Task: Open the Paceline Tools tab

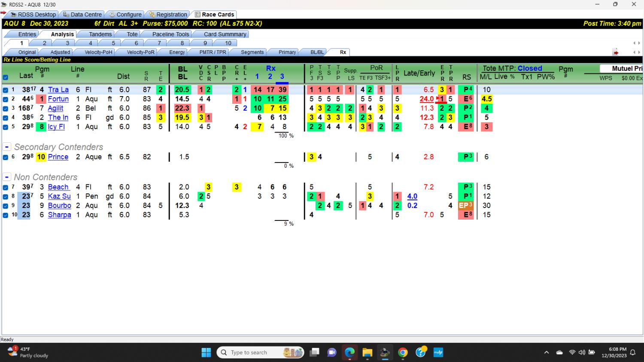Action: (170, 34)
